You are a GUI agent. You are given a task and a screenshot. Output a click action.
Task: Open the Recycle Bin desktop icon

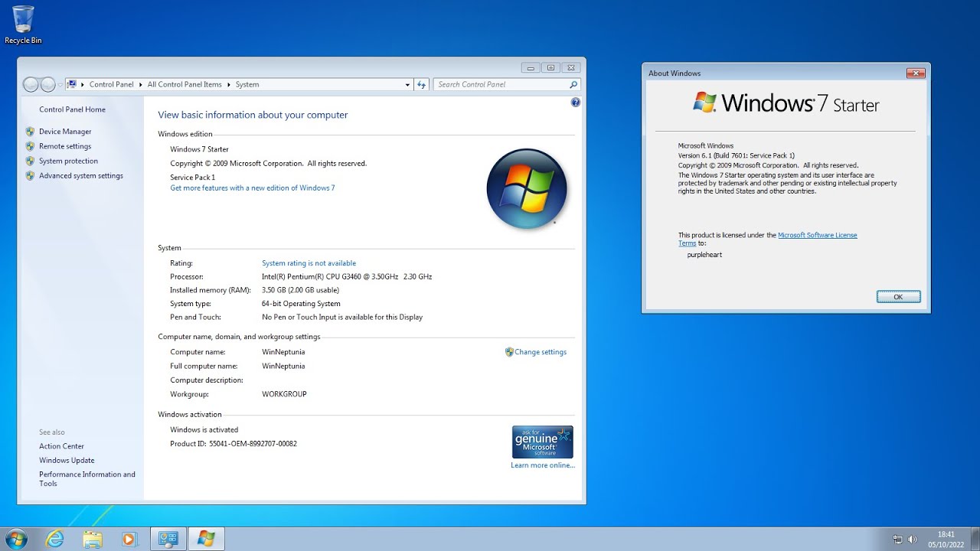(23, 24)
